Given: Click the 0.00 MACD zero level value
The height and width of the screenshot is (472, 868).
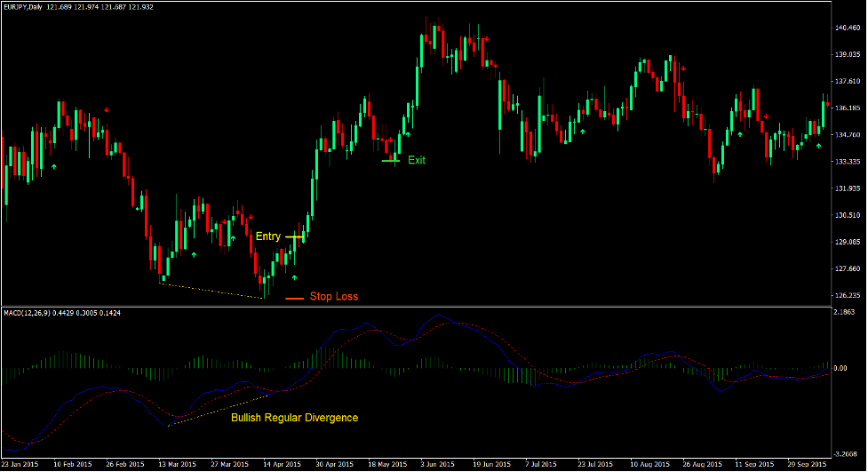Looking at the screenshot, I should click(840, 368).
